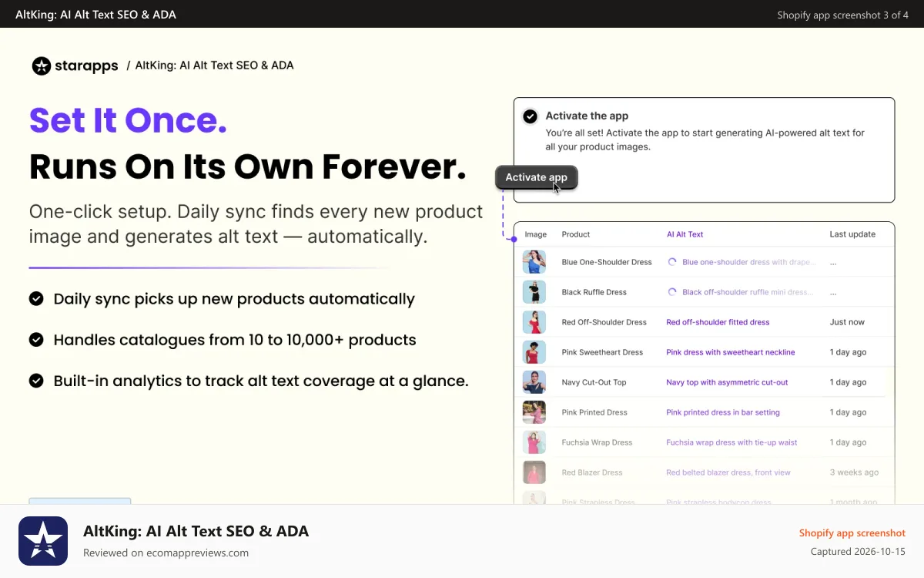Click the 'Set It Once.' headline
Viewport: 924px width, 578px height.
pyautogui.click(x=128, y=120)
